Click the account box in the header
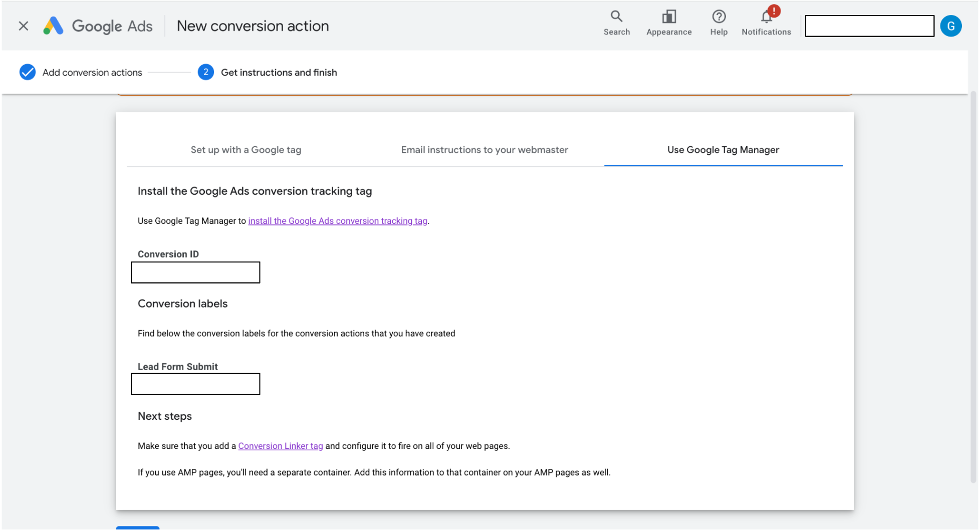Screen dimensions: 980x531 tap(869, 26)
